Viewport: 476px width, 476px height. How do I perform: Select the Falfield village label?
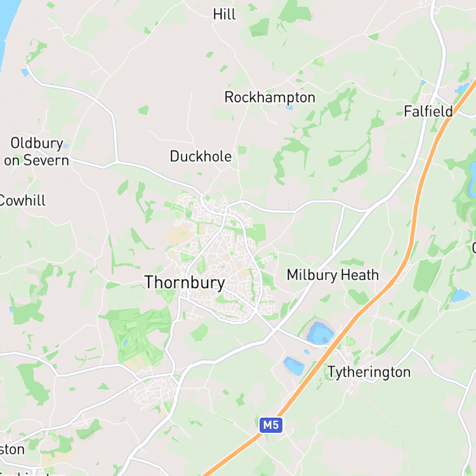click(428, 112)
